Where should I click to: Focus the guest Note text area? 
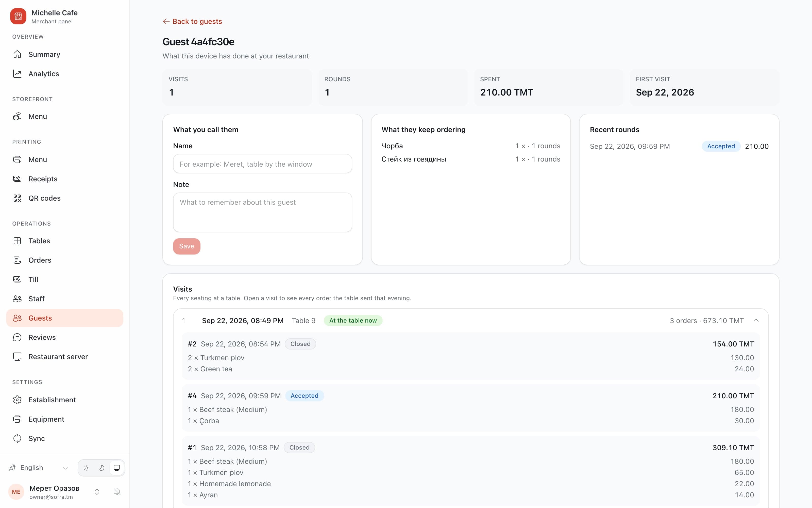pos(262,212)
